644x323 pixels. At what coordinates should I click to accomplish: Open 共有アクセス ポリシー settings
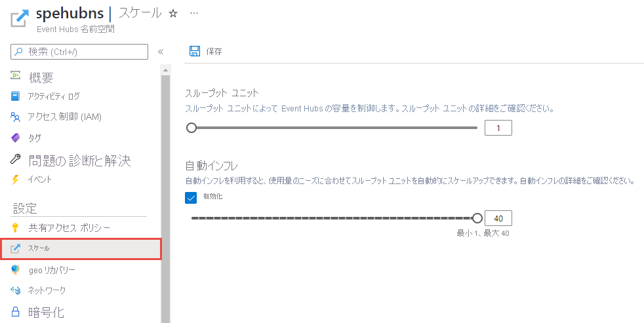70,228
